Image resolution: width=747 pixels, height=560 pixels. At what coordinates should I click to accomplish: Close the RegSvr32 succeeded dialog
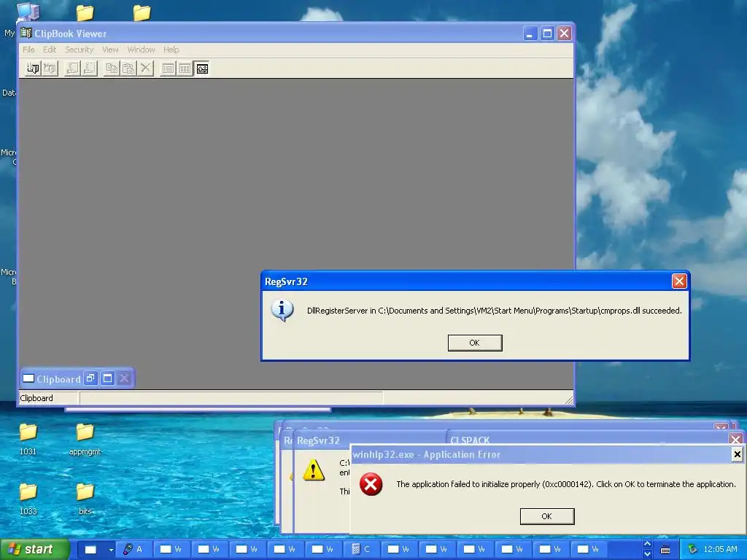pos(679,281)
